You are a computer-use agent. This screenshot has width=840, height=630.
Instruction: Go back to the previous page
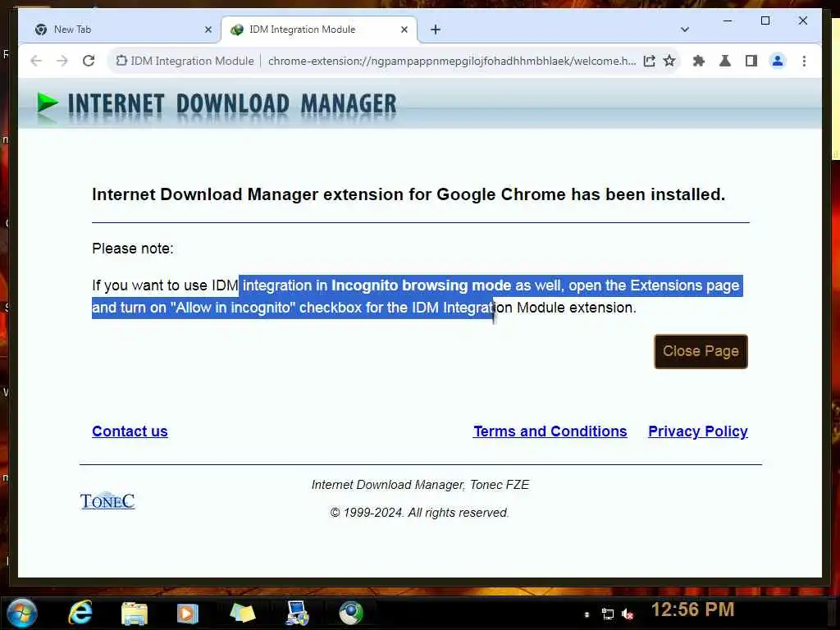pyautogui.click(x=36, y=61)
